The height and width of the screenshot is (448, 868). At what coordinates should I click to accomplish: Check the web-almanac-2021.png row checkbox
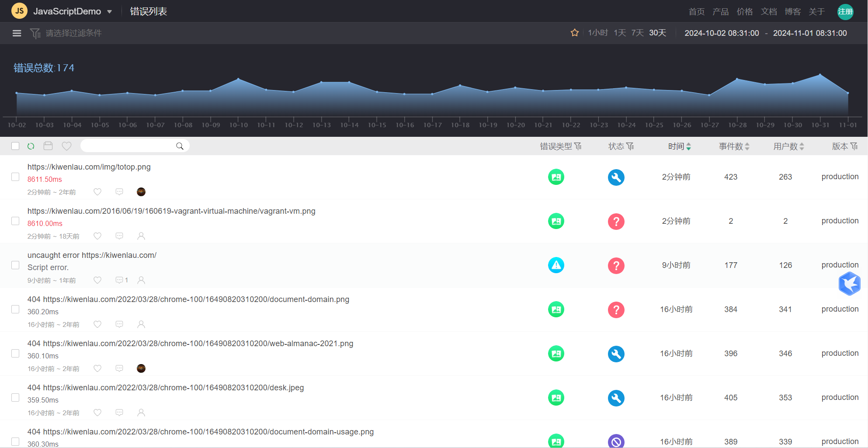(15, 354)
